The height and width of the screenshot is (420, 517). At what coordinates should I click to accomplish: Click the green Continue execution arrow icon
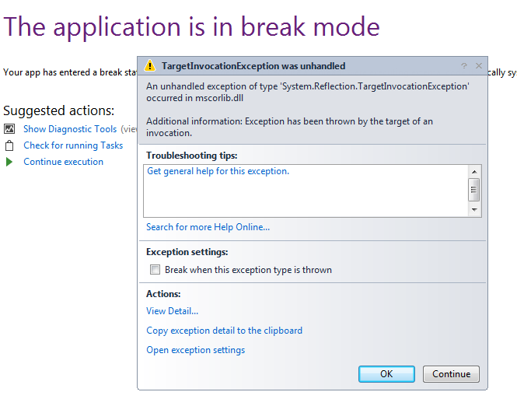pyautogui.click(x=9, y=162)
